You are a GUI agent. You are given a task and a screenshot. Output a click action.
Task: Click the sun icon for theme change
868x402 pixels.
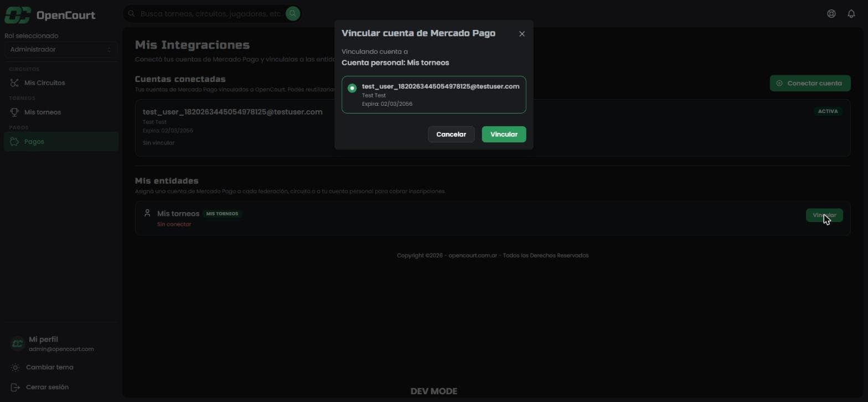pos(15,368)
